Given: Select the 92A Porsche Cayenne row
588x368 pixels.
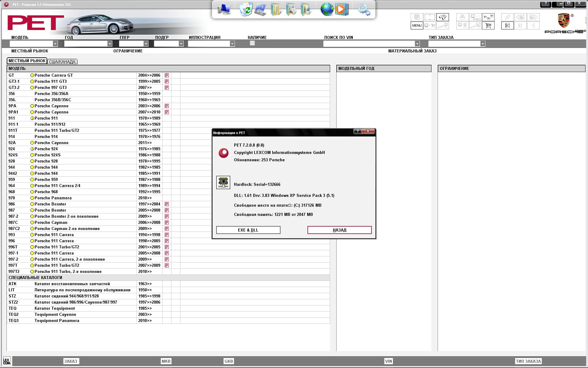Looking at the screenshot, I should tap(168, 143).
